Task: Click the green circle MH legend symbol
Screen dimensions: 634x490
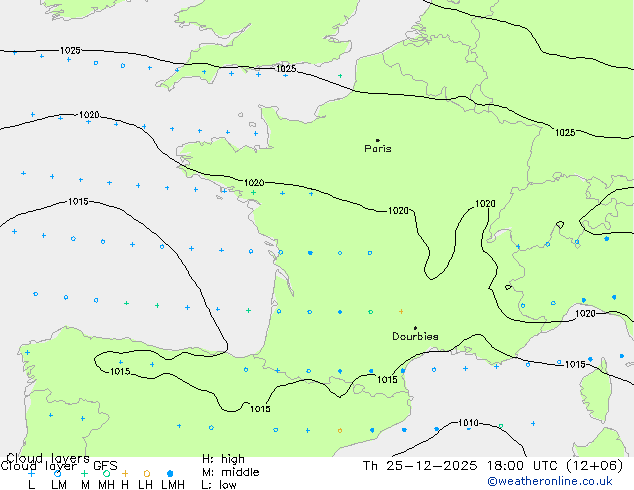Action: click(x=106, y=473)
